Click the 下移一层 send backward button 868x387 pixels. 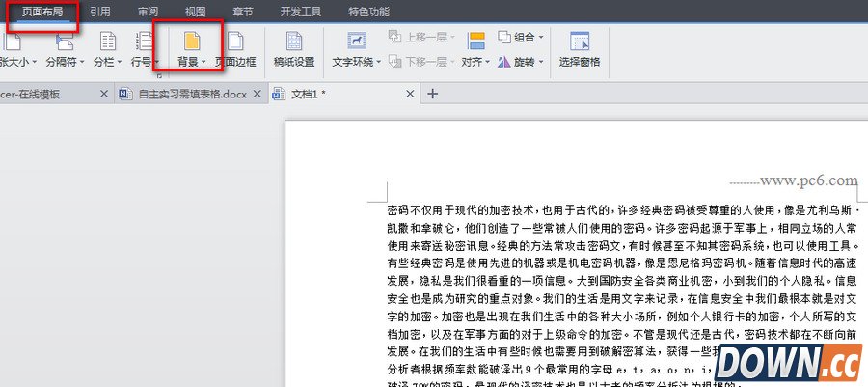click(421, 62)
